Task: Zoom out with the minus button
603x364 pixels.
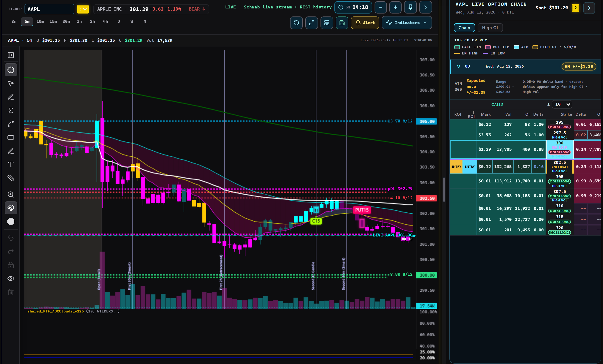Action: [x=380, y=7]
